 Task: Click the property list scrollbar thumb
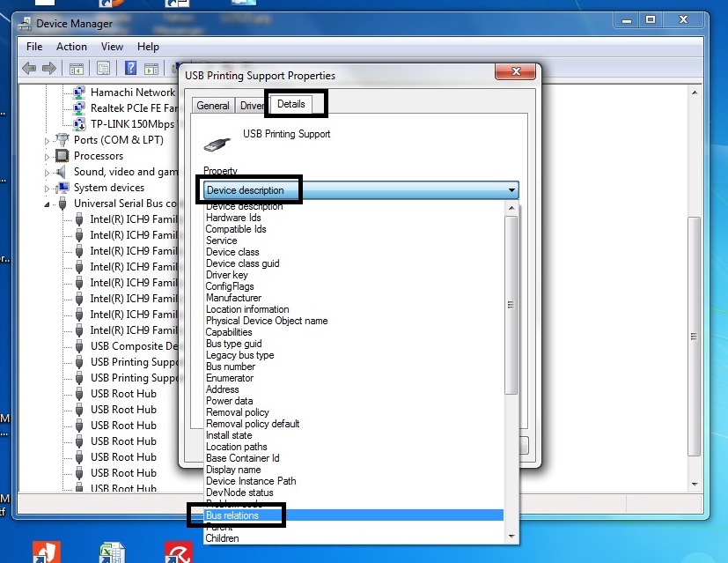coord(511,305)
